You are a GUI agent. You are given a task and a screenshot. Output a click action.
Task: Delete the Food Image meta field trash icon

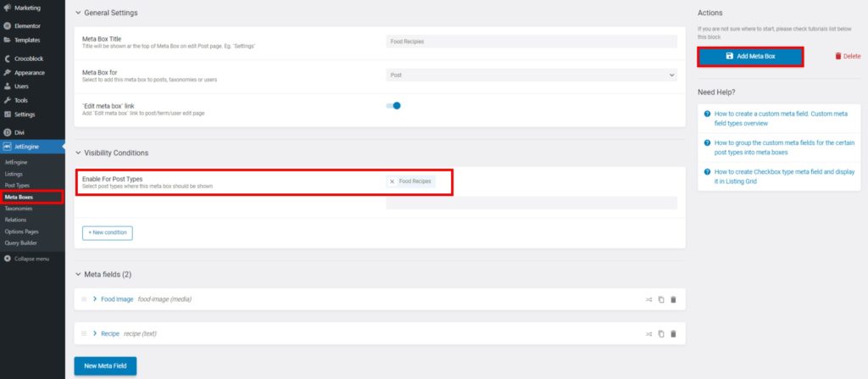coord(673,299)
